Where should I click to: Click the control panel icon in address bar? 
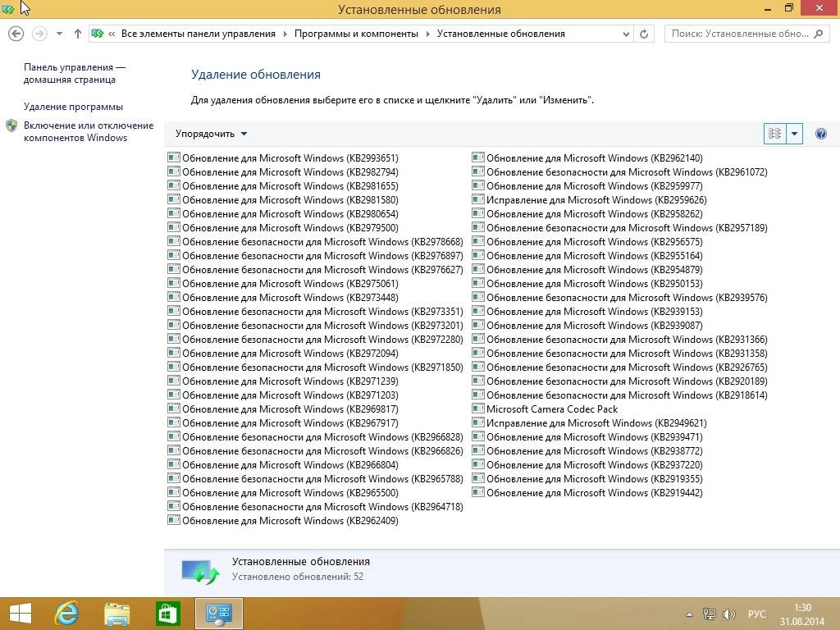click(x=98, y=34)
